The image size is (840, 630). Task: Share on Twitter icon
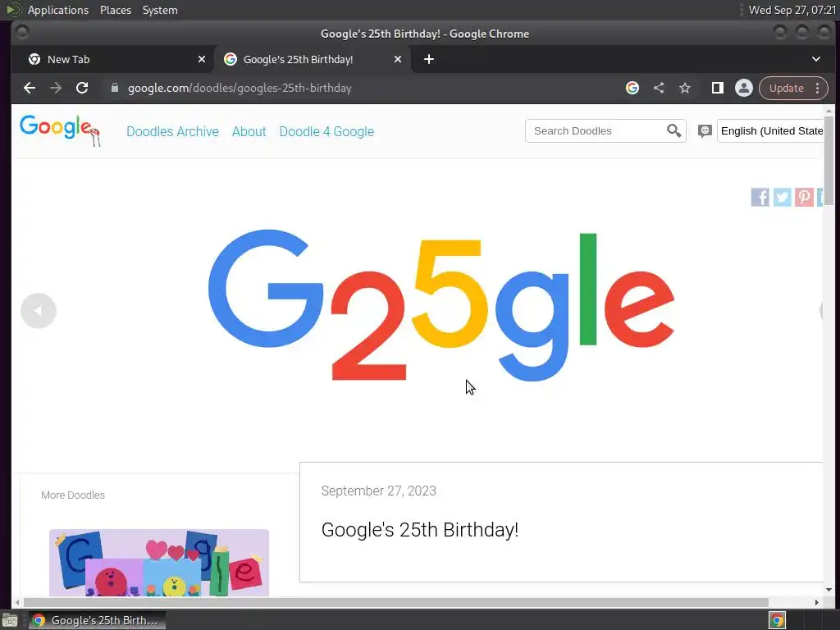[x=782, y=197]
